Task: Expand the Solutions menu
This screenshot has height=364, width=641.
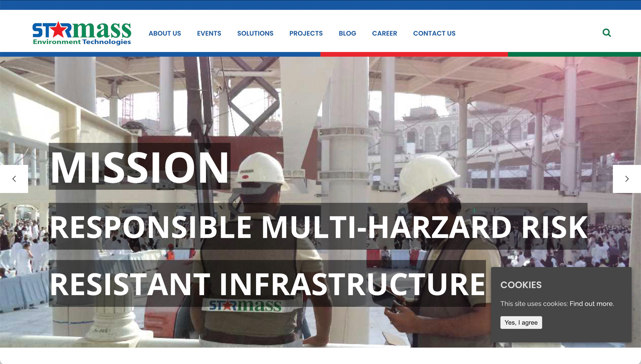Action: click(x=255, y=33)
